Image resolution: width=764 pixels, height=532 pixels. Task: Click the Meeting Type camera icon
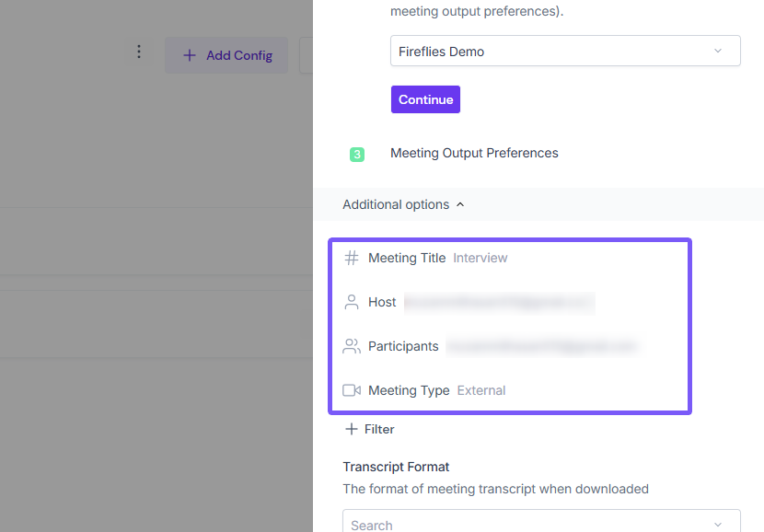tap(352, 390)
